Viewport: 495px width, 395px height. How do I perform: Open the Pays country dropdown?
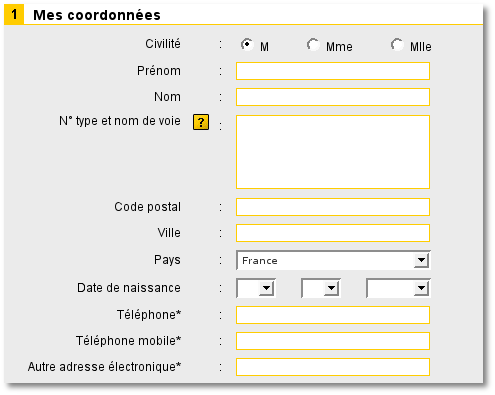[333, 260]
